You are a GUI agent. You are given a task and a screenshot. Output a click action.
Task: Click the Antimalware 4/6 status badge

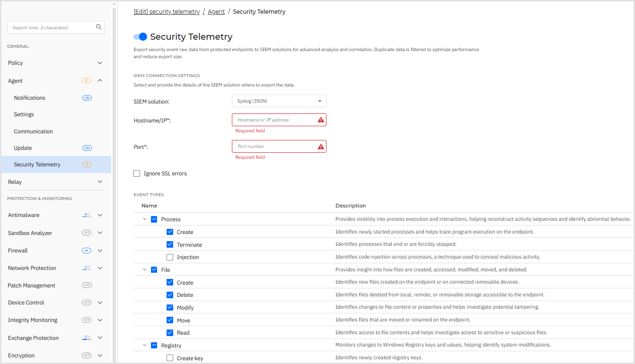87,215
